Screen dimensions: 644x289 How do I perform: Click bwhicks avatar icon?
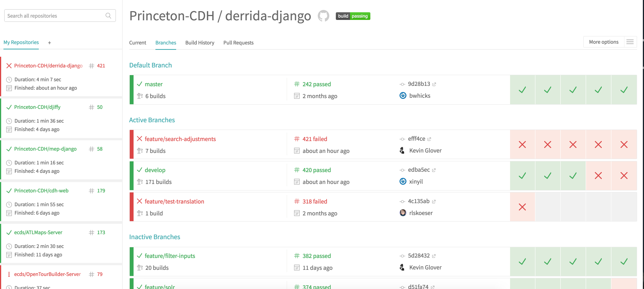coord(403,95)
